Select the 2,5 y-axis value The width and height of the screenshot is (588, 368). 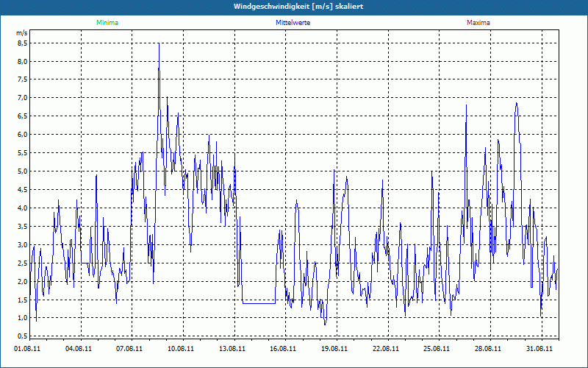[x=23, y=263]
